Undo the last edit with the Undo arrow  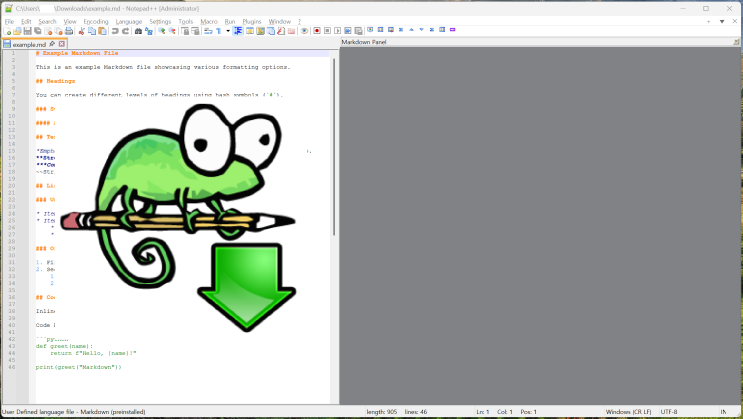pyautogui.click(x=115, y=31)
